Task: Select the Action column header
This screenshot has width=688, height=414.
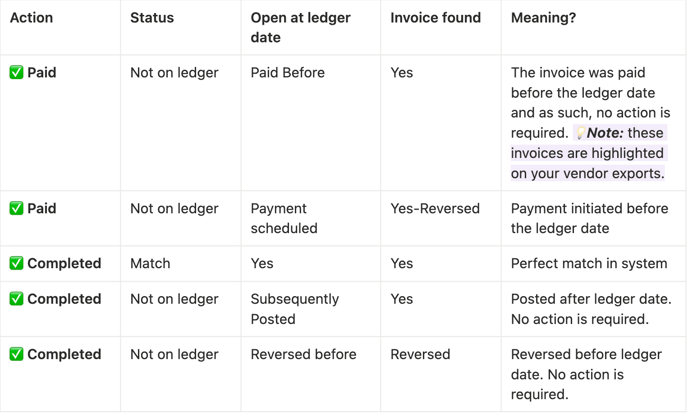Action: pyautogui.click(x=31, y=18)
